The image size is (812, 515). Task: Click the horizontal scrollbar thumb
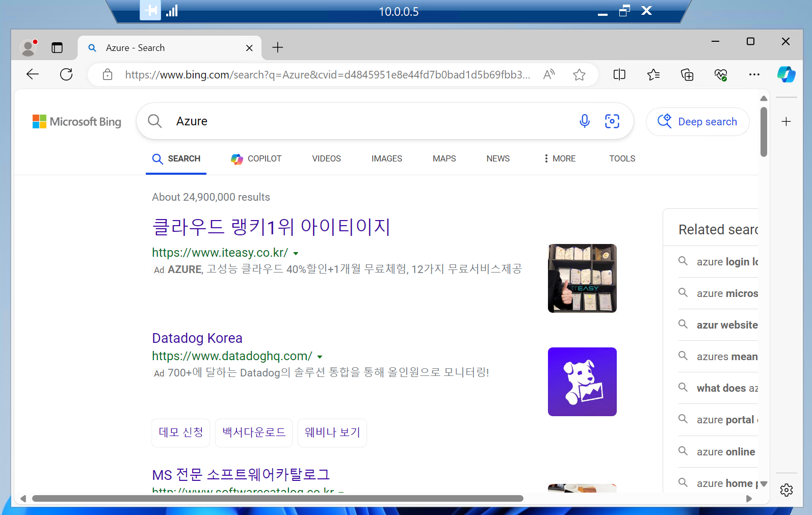(278, 498)
